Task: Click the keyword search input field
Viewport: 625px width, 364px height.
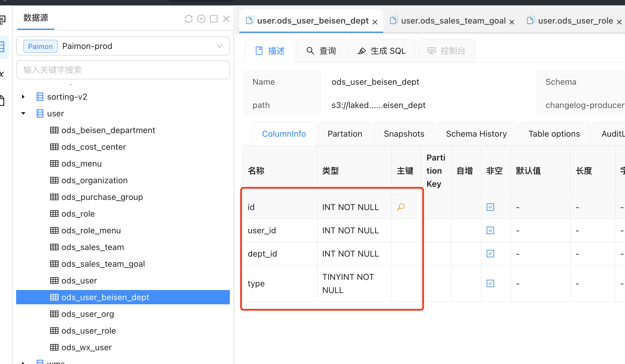Action: click(x=123, y=70)
